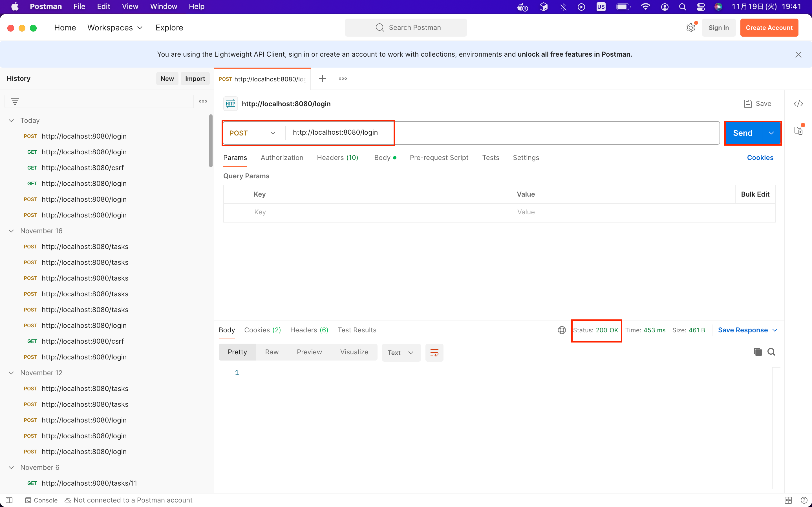The width and height of the screenshot is (812, 507).
Task: Toggle the two-pane layout icon at bottom right
Action: (788, 500)
